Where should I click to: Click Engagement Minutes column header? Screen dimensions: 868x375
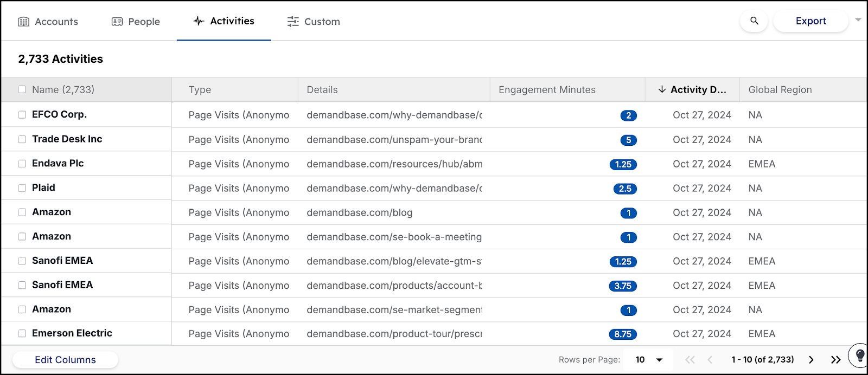point(567,90)
